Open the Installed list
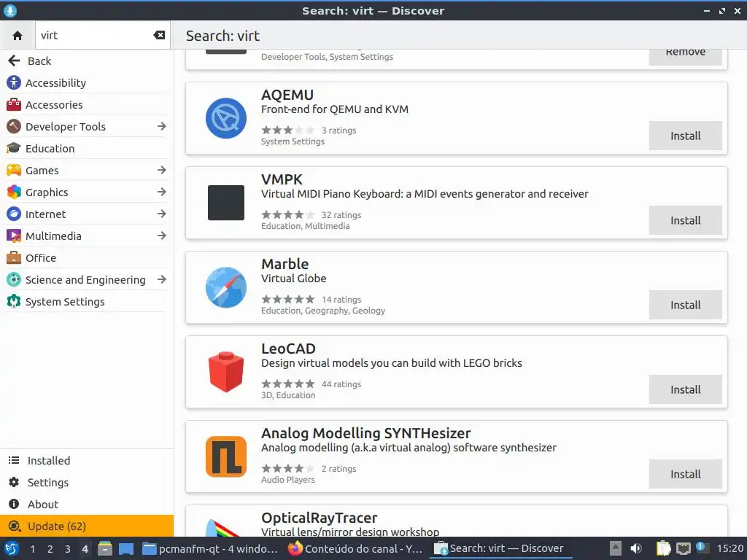 click(87, 461)
